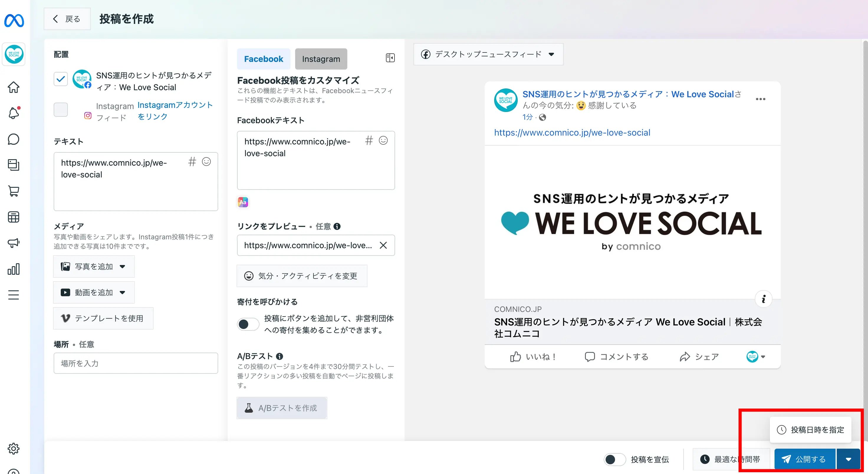Screen dimensions: 868x474
Task: Open ads megaphone icon in sidebar
Action: pos(14,243)
